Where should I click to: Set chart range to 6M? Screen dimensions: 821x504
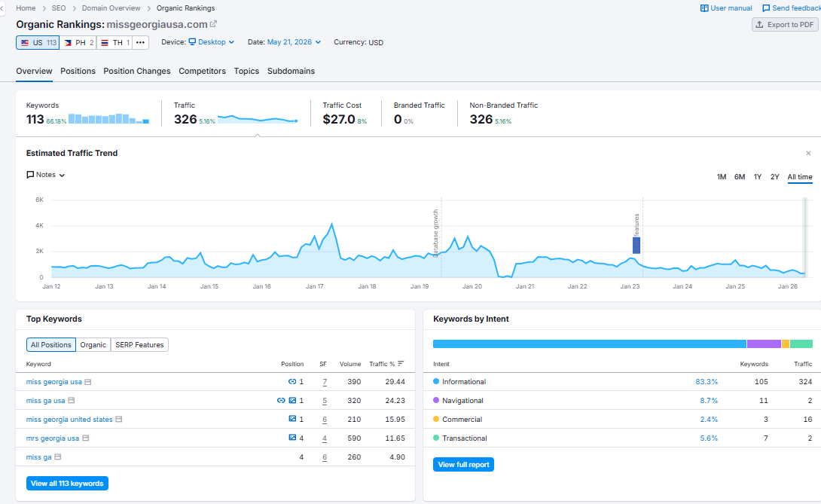(740, 177)
